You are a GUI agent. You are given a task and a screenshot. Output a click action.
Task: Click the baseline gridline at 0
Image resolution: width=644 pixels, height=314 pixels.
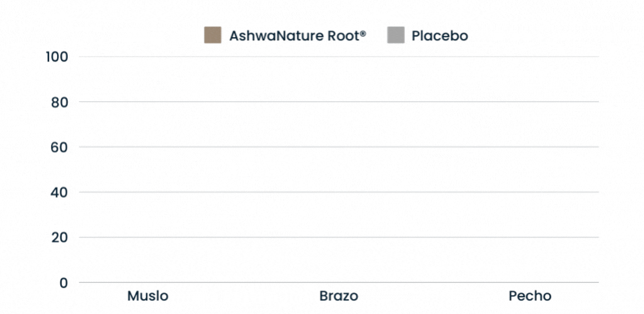[x=338, y=283]
